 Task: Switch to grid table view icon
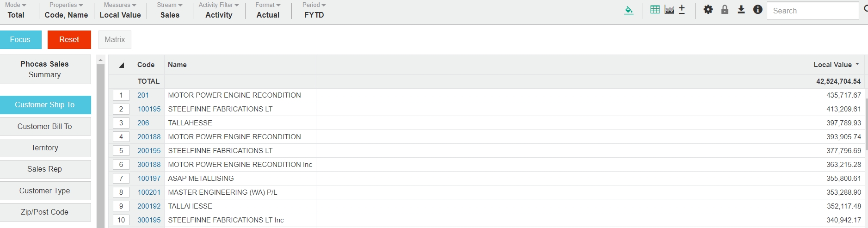click(655, 10)
